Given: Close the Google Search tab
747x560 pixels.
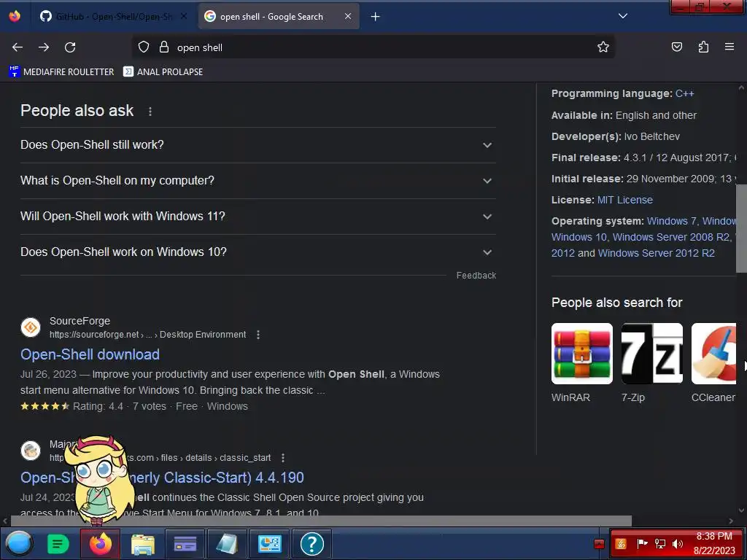Looking at the screenshot, I should pos(348,17).
